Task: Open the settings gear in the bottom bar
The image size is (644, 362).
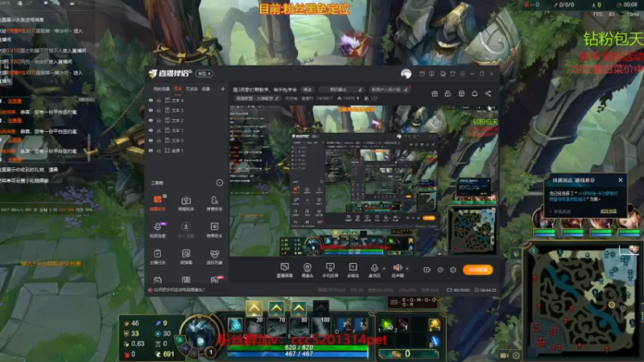Action: (x=453, y=269)
